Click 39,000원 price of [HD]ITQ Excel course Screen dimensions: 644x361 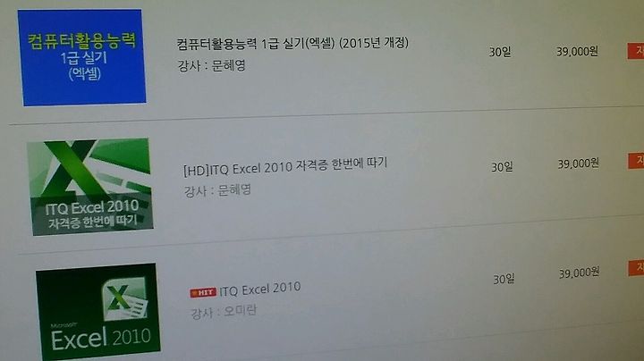[579, 164]
